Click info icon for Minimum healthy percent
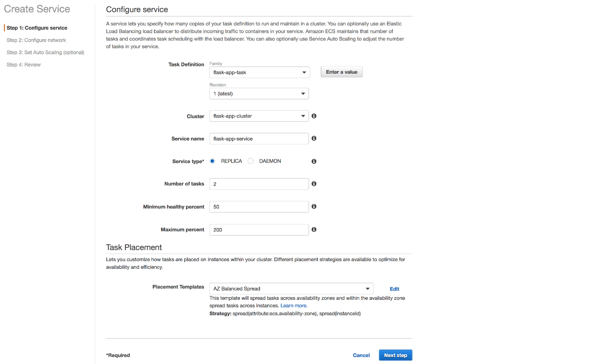Screen dimensions: 593x364 pyautogui.click(x=314, y=206)
